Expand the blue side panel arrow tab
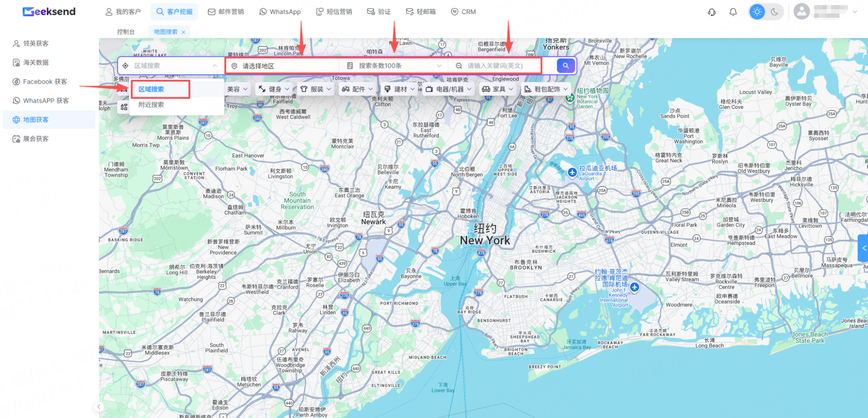 (863, 248)
